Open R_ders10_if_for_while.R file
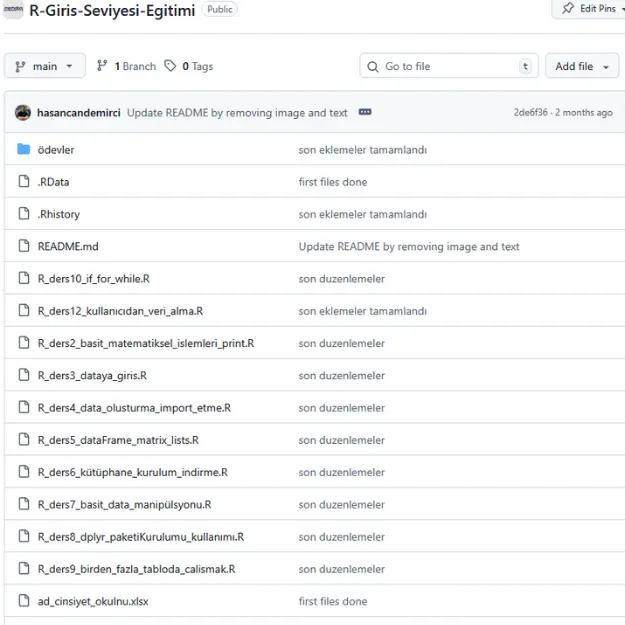The height and width of the screenshot is (625, 625). pyautogui.click(x=94, y=279)
